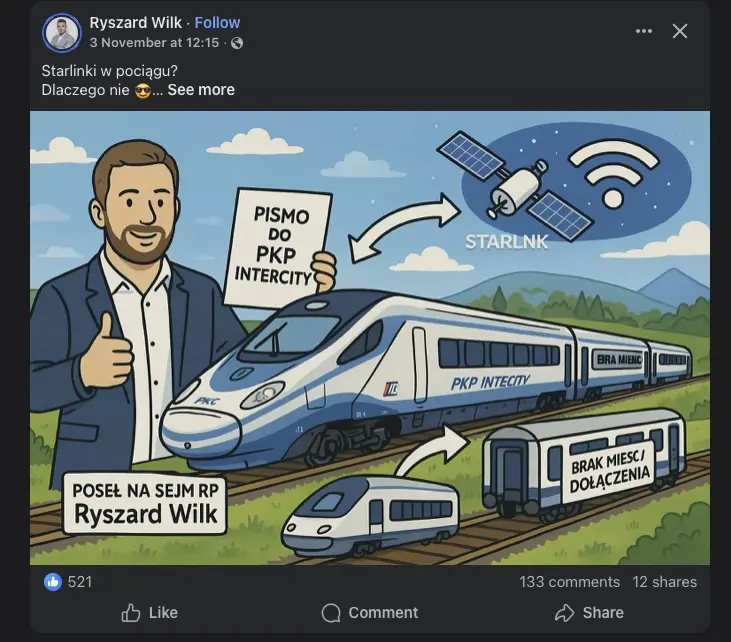Close the post with the X icon

pos(680,31)
